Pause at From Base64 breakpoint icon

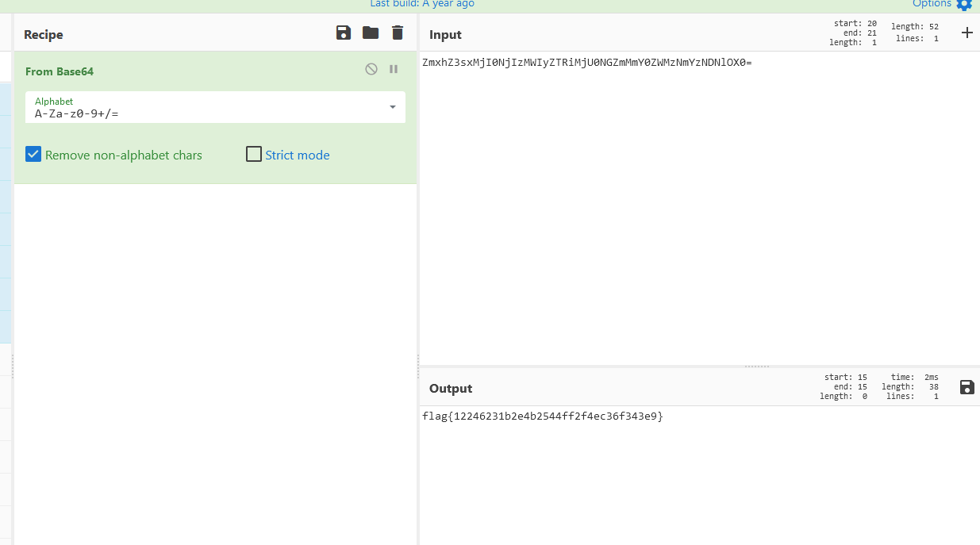pos(394,69)
